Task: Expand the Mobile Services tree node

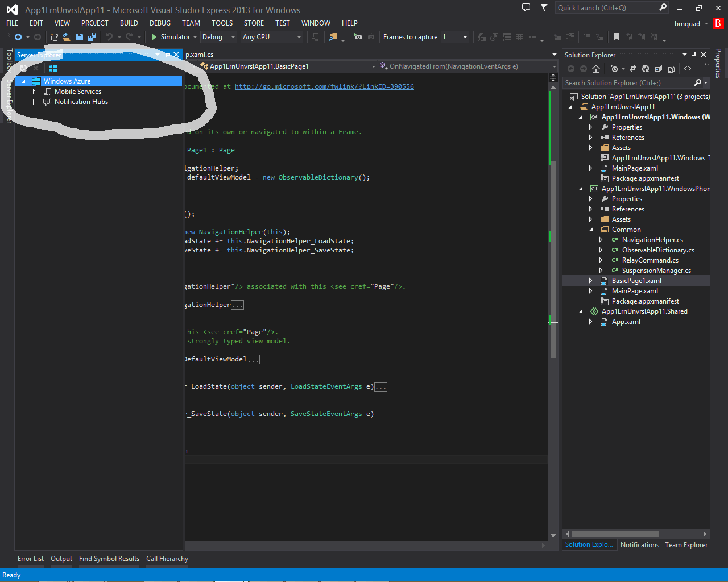Action: pos(34,92)
